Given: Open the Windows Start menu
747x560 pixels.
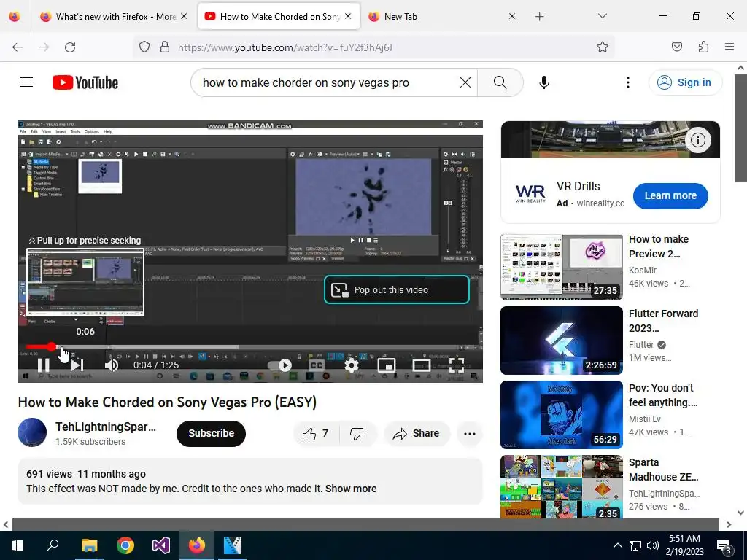Looking at the screenshot, I should [18, 545].
